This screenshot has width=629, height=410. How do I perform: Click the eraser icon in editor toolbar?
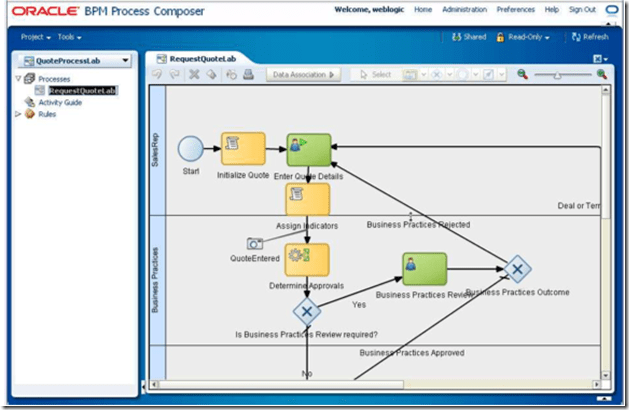tap(211, 74)
